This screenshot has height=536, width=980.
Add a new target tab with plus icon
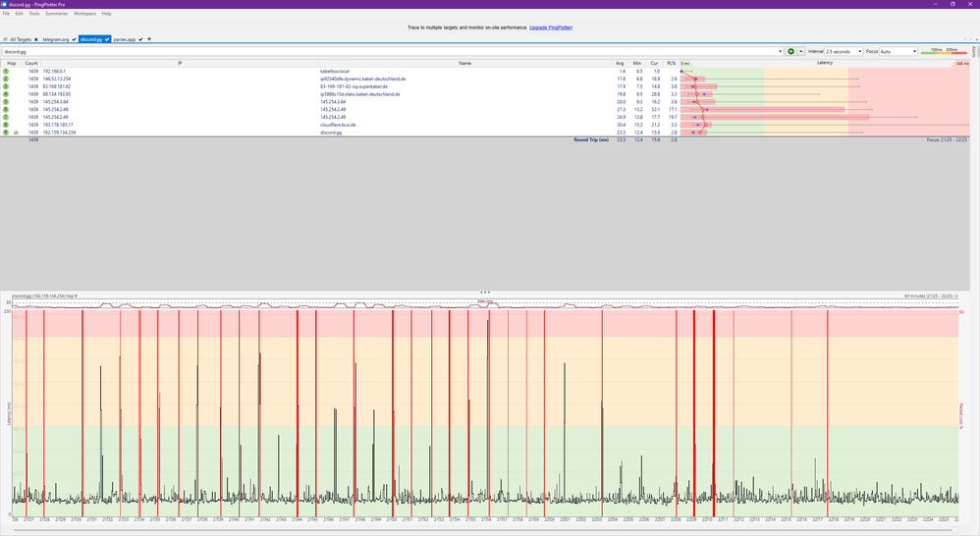click(149, 39)
